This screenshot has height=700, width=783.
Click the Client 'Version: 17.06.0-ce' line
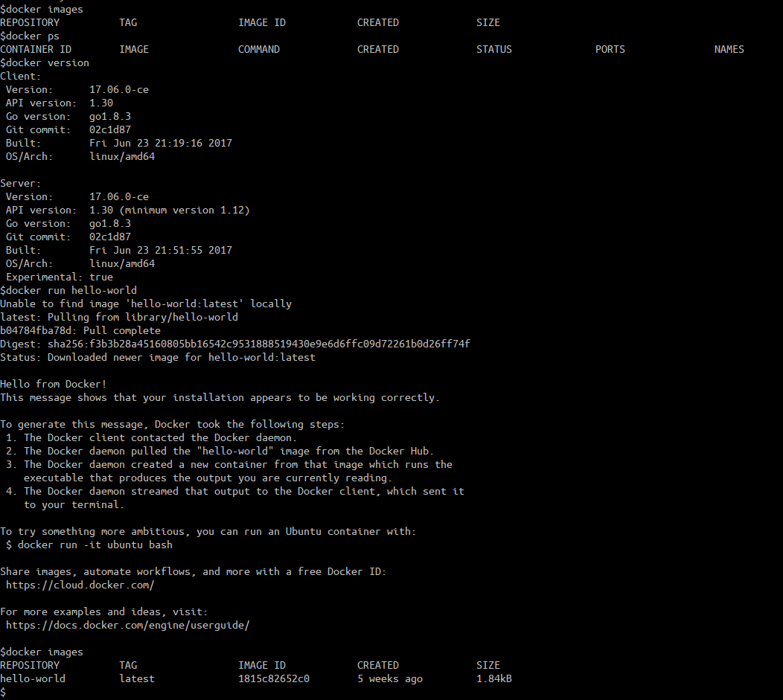(x=77, y=90)
